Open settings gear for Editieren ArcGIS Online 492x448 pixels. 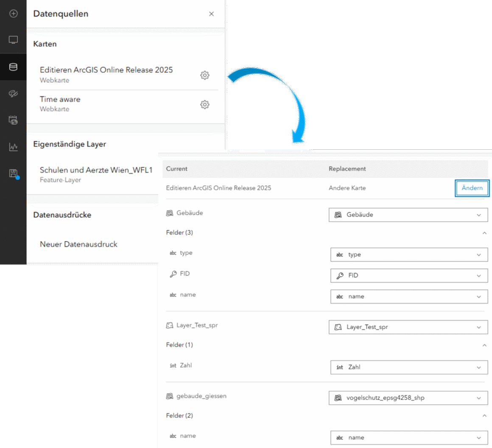[205, 75]
